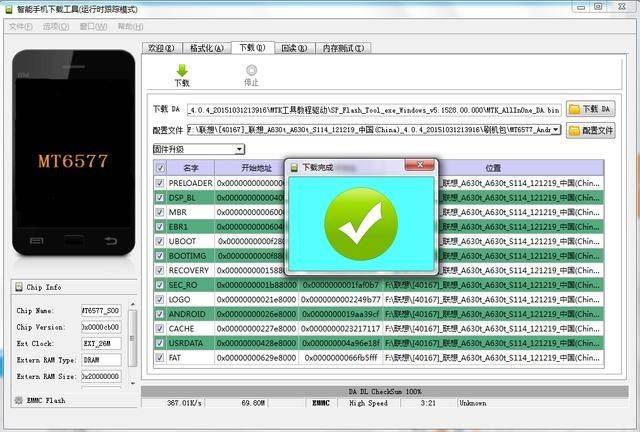Toggle the ANDROID partition checkbox
Screen dimensions: 640x432
[160, 314]
